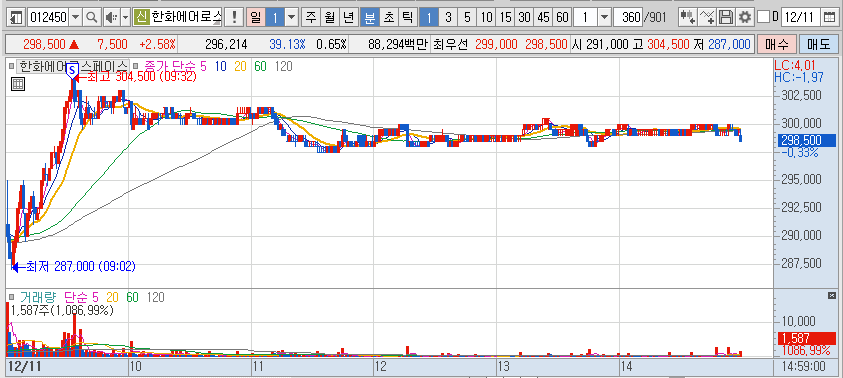Select the 분 minute period toggle
Viewport: 843px width, 378px height.
point(369,18)
